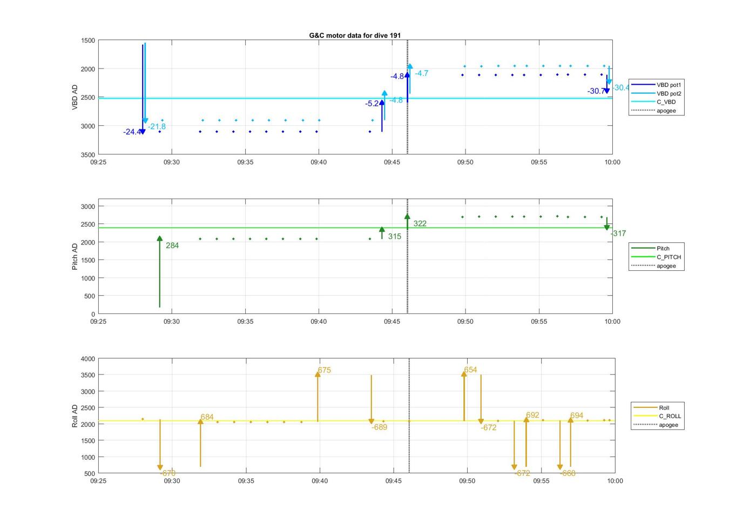756x532 pixels.
Task: Click the "Pitch AD" y-axis label
Action: (75, 256)
